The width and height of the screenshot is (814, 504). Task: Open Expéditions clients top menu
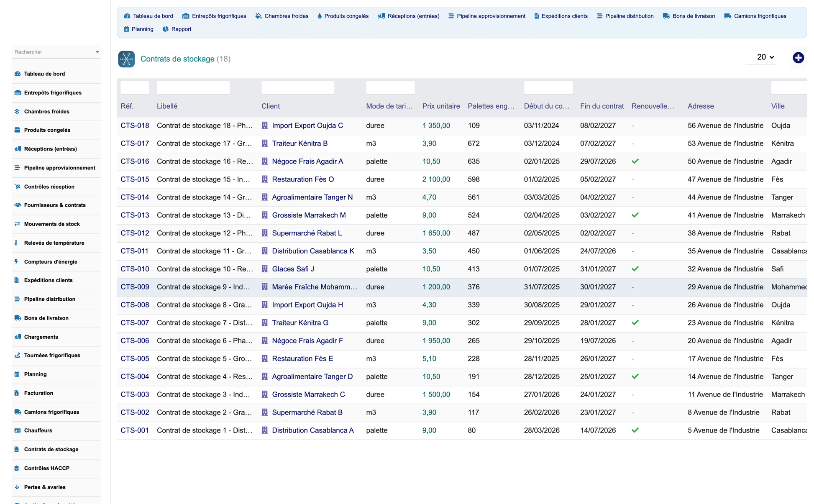click(x=561, y=16)
